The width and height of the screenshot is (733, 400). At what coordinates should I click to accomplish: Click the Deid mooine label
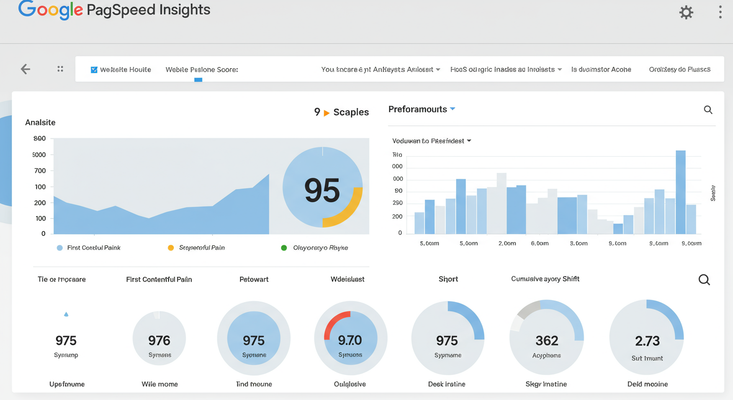coord(647,384)
